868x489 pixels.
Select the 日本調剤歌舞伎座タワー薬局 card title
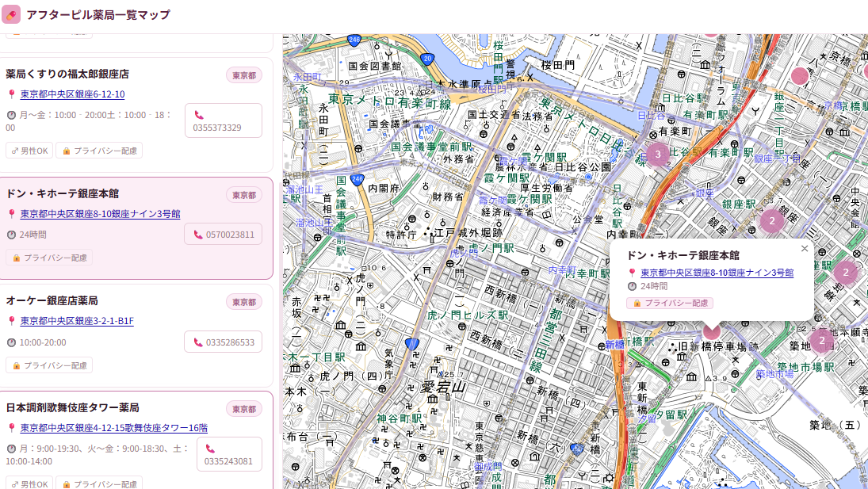tap(72, 407)
